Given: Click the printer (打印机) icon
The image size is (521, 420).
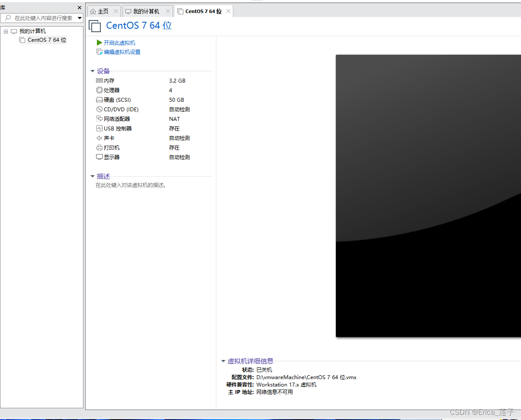Looking at the screenshot, I should [100, 148].
